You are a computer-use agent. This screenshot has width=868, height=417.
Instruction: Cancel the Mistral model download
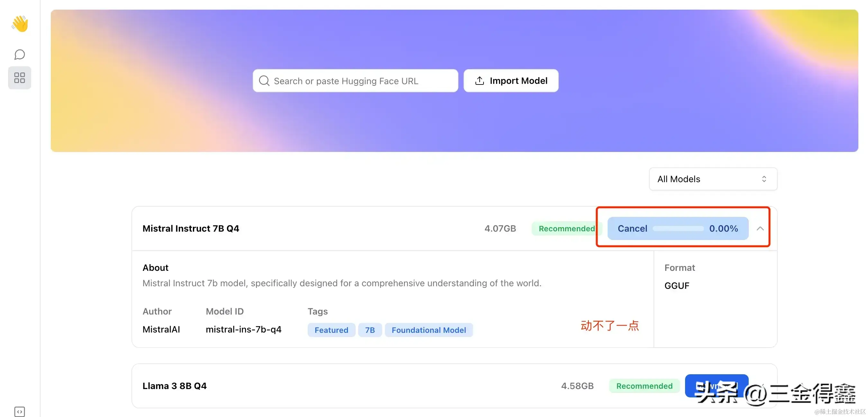coord(632,229)
